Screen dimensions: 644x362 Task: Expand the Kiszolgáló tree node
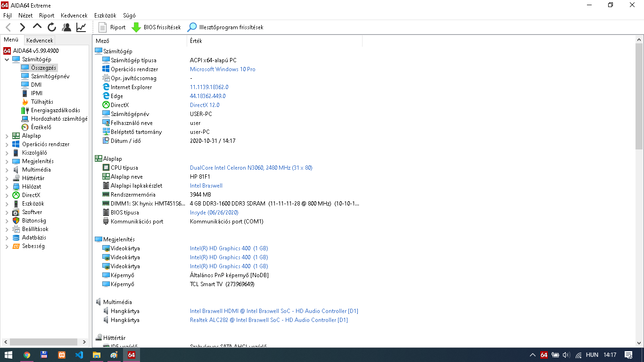(7, 153)
